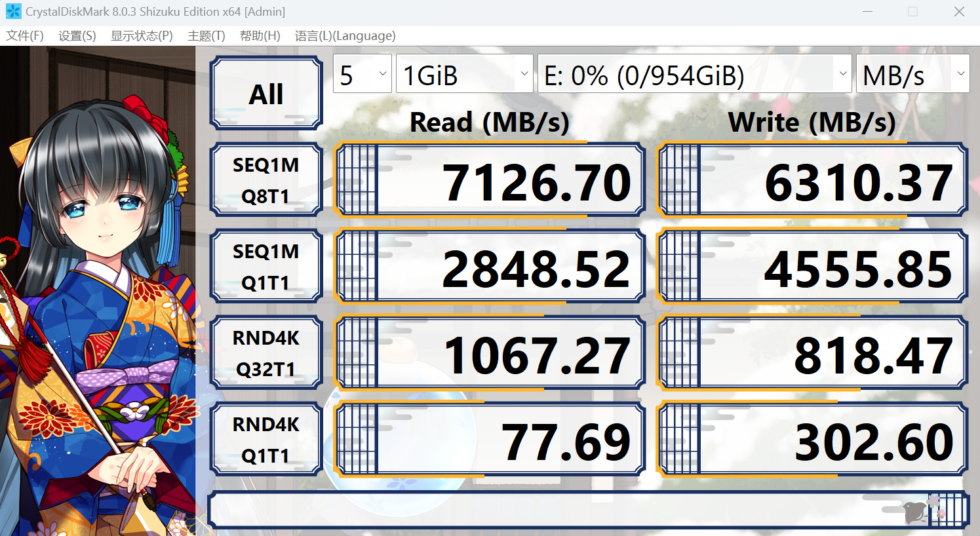Open the drive dropdown showing E: 0%

694,73
